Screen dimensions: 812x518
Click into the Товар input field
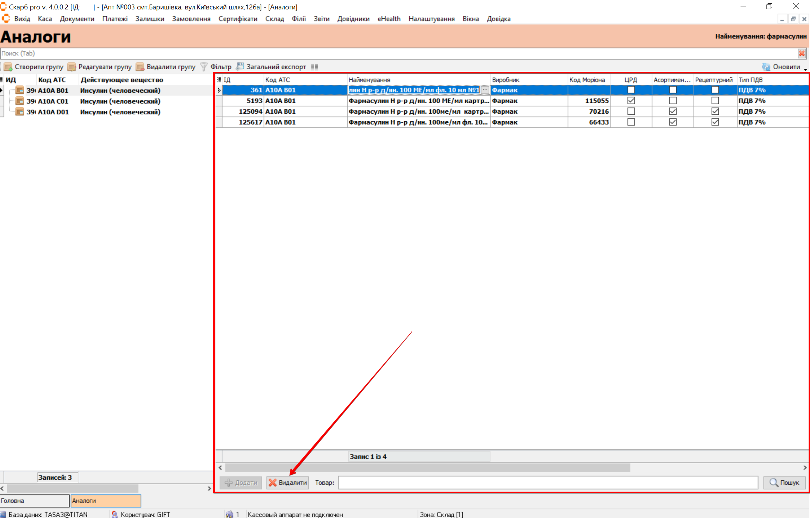point(548,483)
